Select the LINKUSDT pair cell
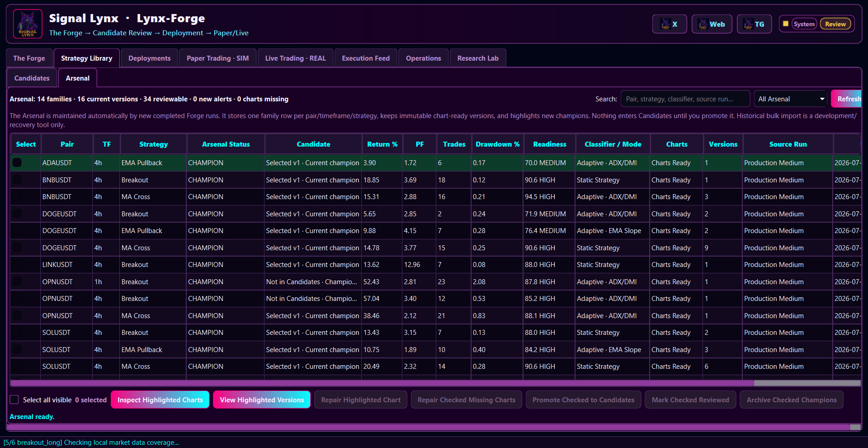Screen dimensions: 868x448 [x=66, y=264]
